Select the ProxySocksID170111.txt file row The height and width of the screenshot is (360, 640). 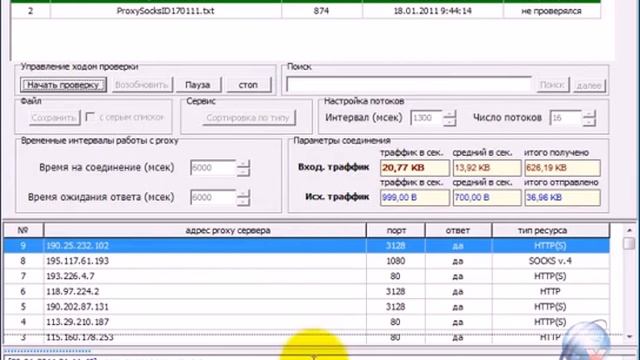tap(306, 11)
